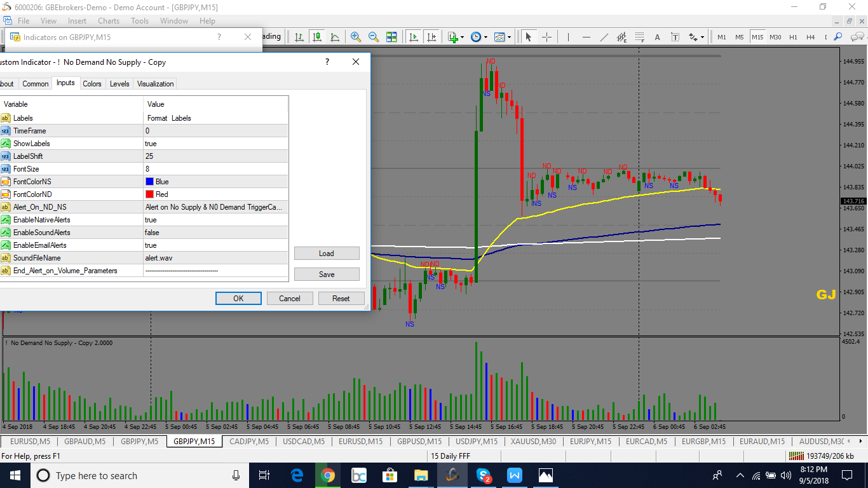Click the Reset button
868x488 pixels.
click(x=341, y=298)
